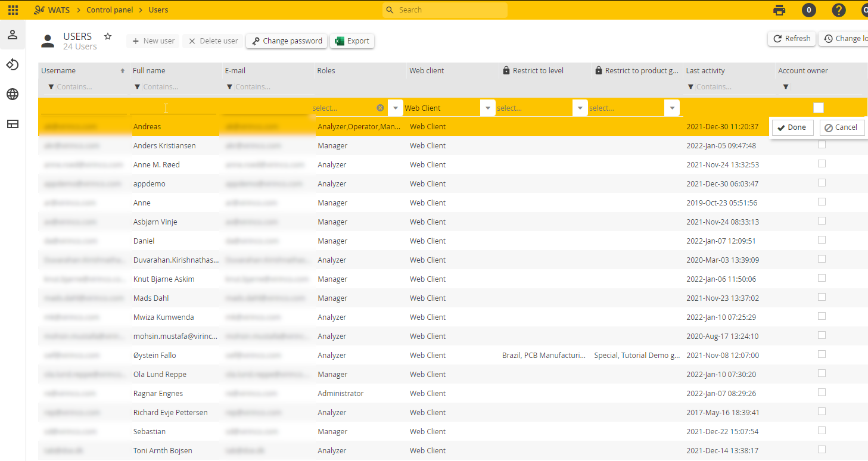This screenshot has height=461, width=868.
Task: Open the Roles dropdown arrow in edit row
Action: pyautogui.click(x=396, y=108)
